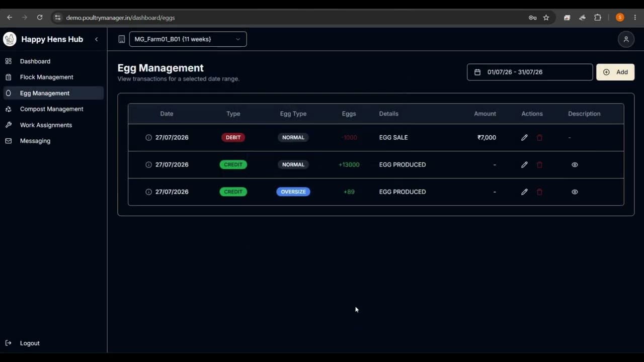
Task: View description of NORMAL egg produced row
Action: point(575,164)
